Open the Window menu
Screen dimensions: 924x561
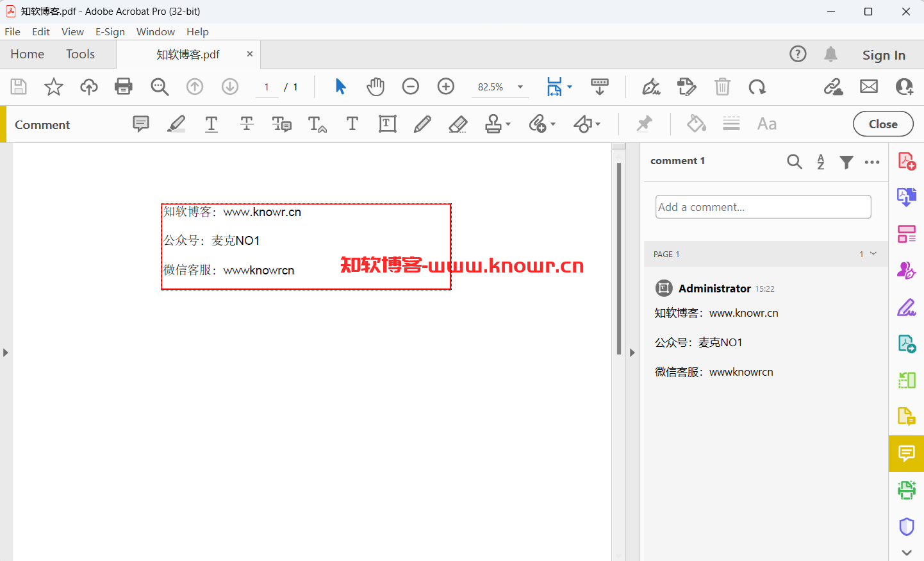point(156,31)
